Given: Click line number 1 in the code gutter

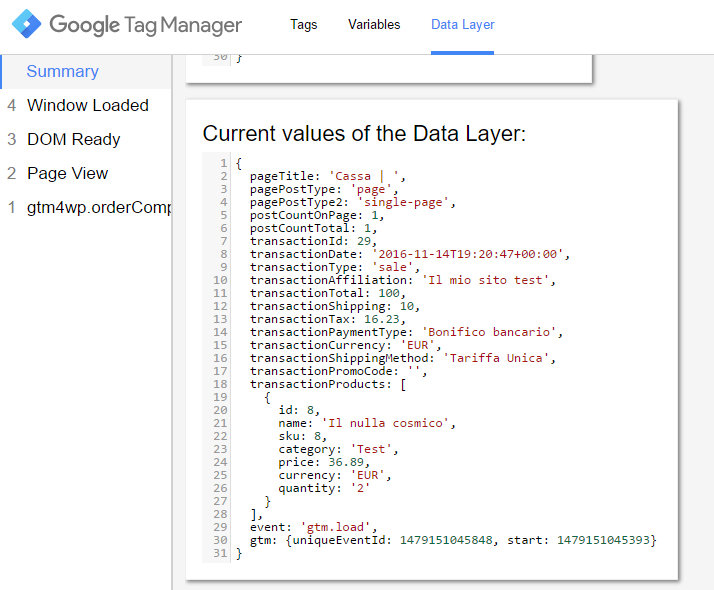Looking at the screenshot, I should click(224, 163).
